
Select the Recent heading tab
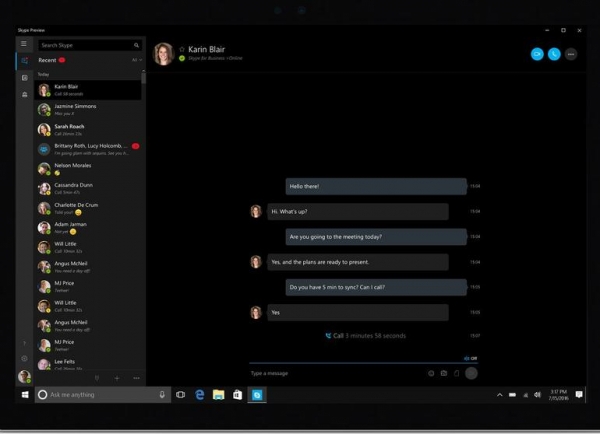(x=47, y=60)
